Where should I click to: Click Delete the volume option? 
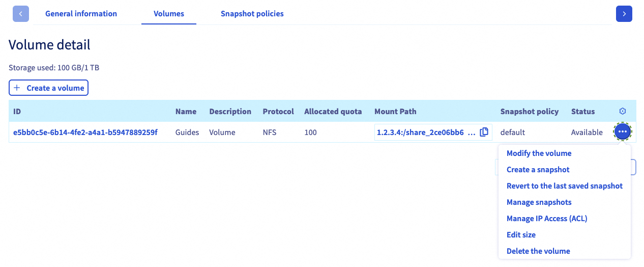coord(538,251)
